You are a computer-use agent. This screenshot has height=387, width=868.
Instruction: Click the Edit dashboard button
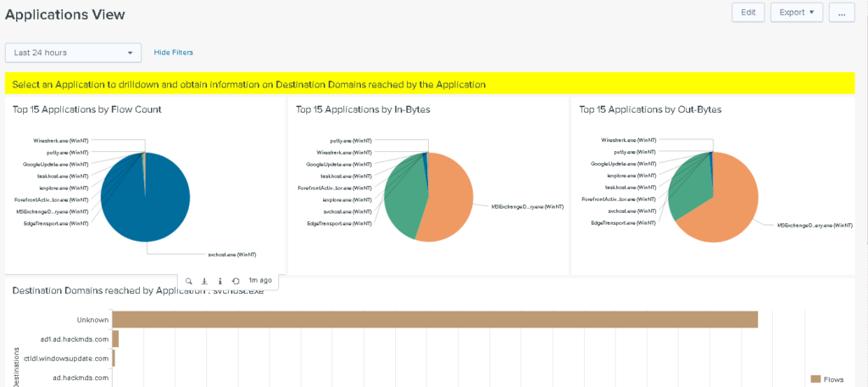coord(748,13)
